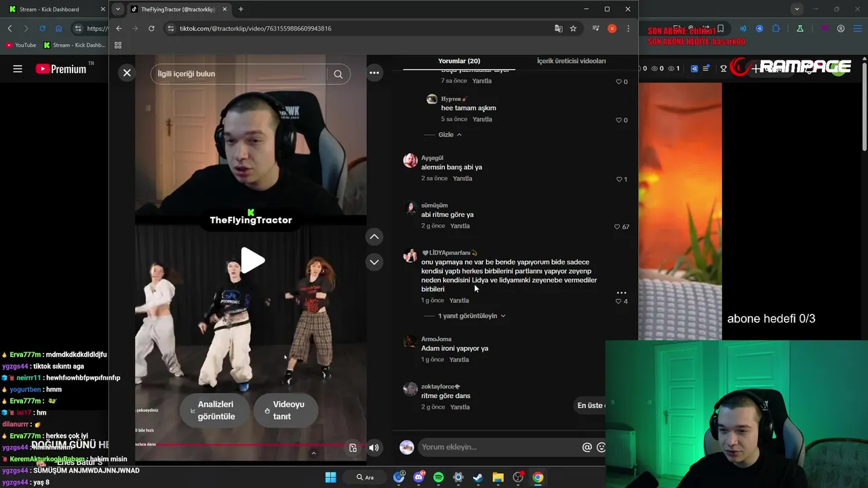Go to previous video with up arrow
Image resolution: width=868 pixels, height=488 pixels.
pyautogui.click(x=374, y=237)
